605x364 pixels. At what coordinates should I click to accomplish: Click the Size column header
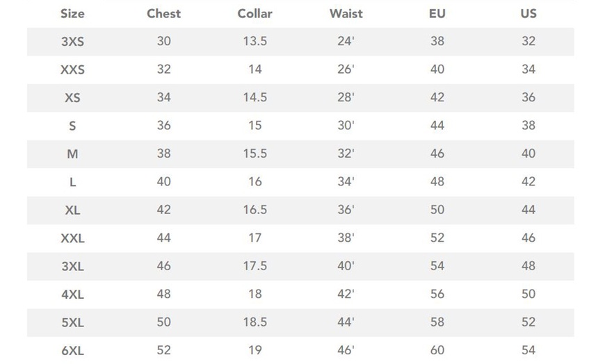coord(72,13)
